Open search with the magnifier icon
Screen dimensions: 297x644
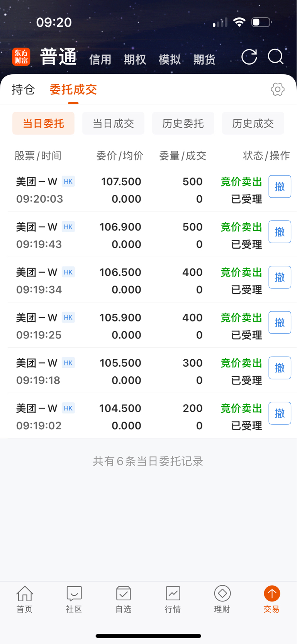276,57
